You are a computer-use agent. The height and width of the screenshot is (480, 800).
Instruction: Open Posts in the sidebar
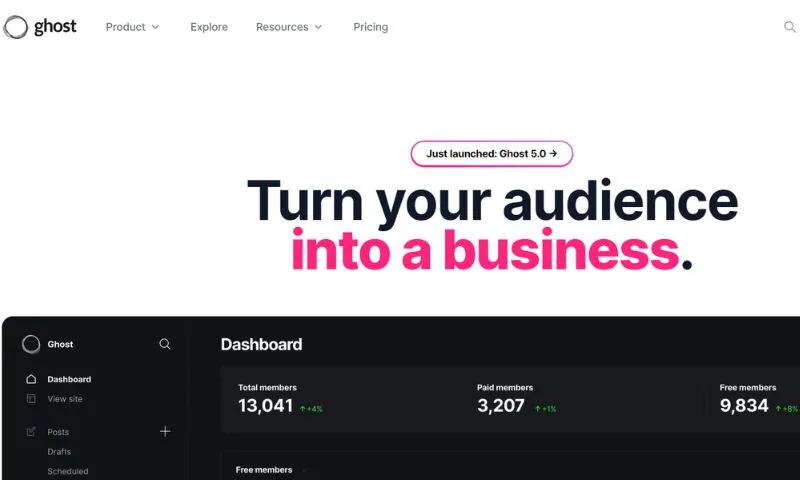(58, 432)
